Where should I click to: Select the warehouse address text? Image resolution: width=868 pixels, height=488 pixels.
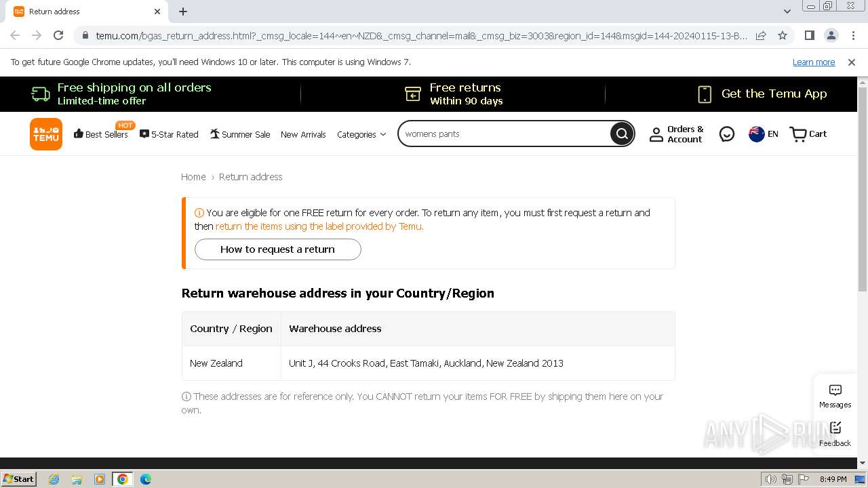(426, 363)
